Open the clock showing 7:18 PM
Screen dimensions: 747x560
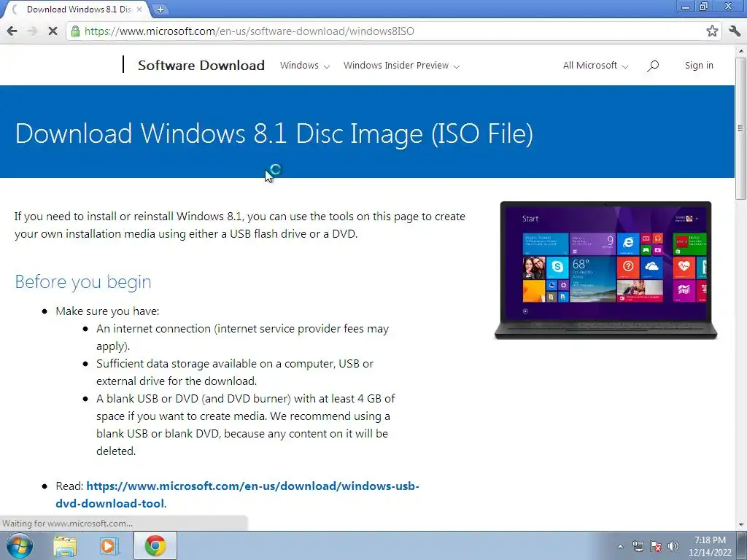tap(710, 546)
